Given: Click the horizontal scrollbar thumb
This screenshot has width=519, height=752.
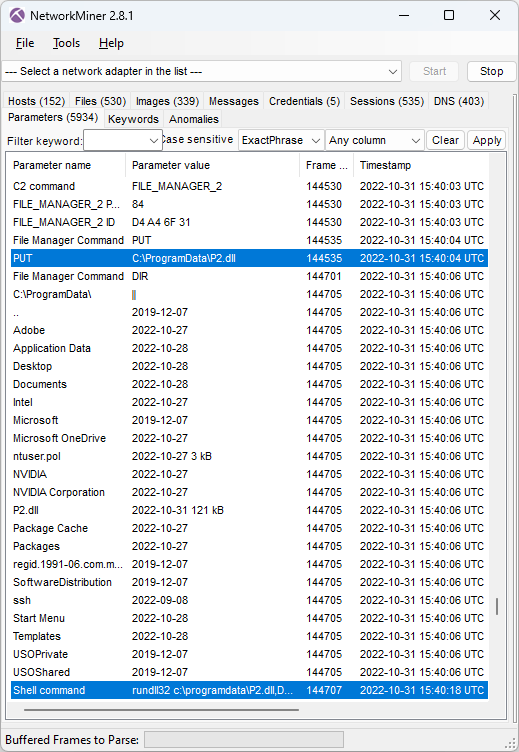Looking at the screenshot, I should (x=161, y=709).
